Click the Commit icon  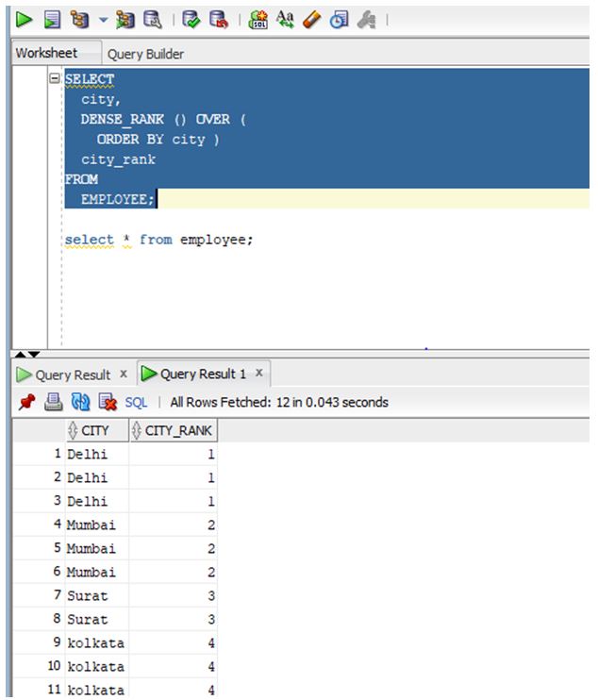[x=191, y=20]
